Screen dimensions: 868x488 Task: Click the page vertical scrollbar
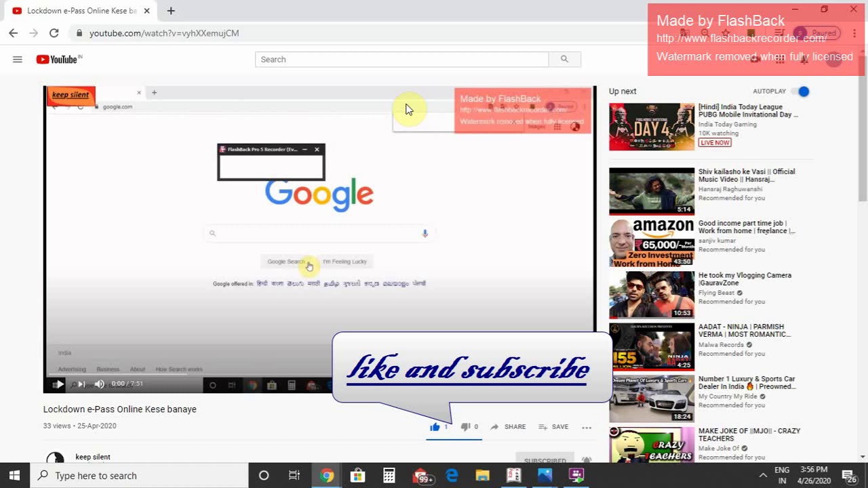(x=863, y=129)
